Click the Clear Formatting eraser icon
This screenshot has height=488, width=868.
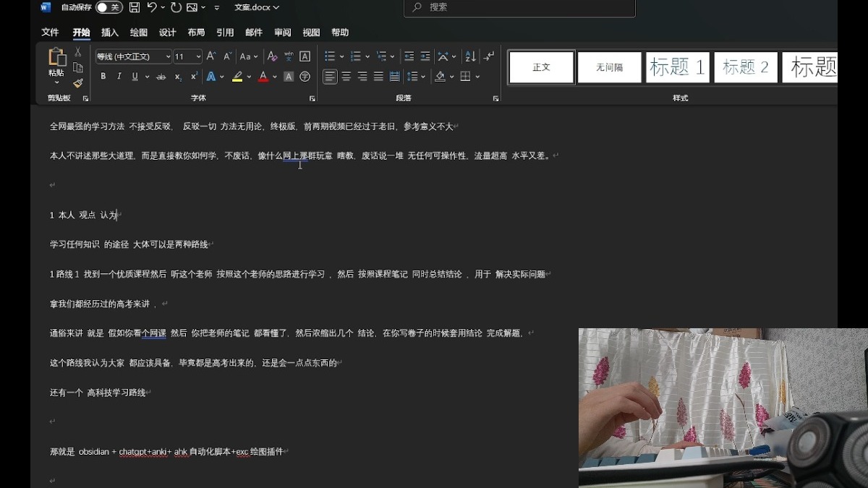(272, 56)
